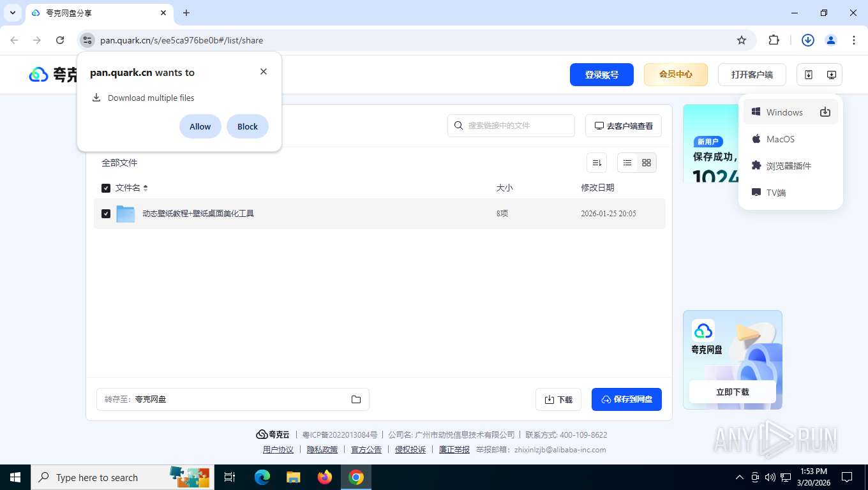Open Chrome profile icon

point(831,40)
